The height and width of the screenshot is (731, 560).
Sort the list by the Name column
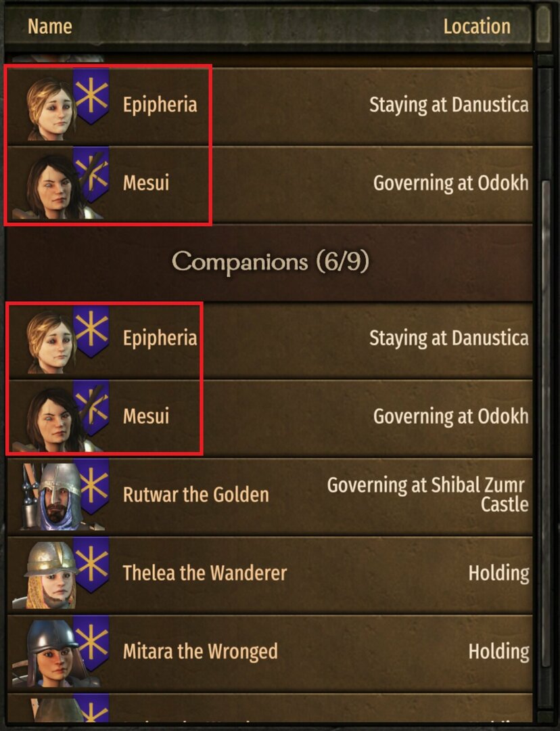pyautogui.click(x=49, y=26)
